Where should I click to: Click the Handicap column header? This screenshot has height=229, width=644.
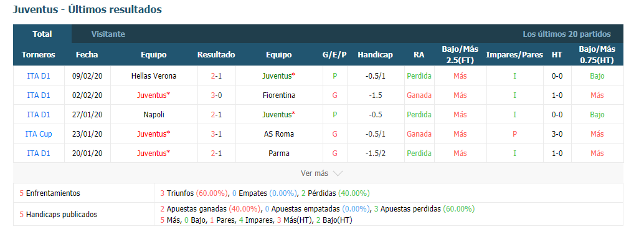tap(375, 55)
